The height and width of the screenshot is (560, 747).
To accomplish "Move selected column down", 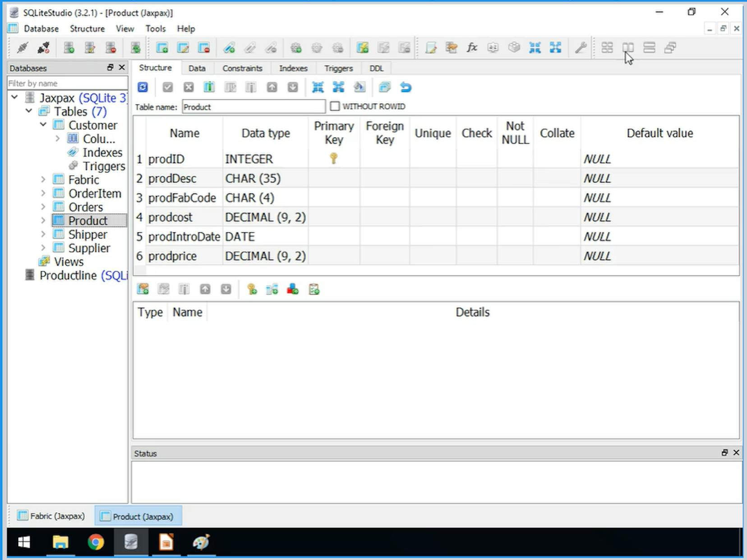I will [293, 87].
